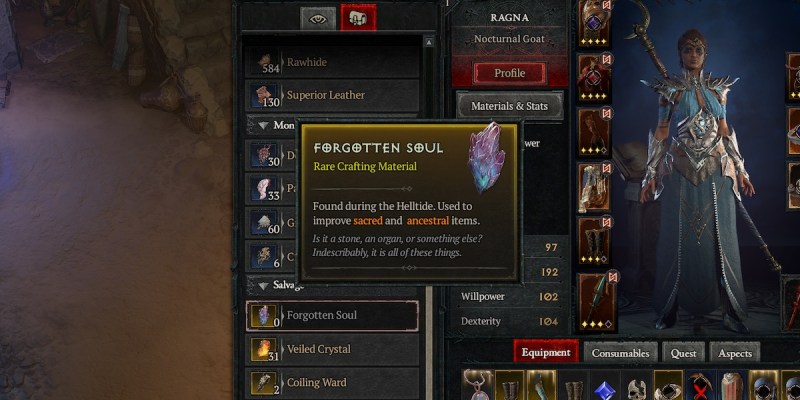
Task: Switch to the Quest tab
Action: click(x=683, y=353)
